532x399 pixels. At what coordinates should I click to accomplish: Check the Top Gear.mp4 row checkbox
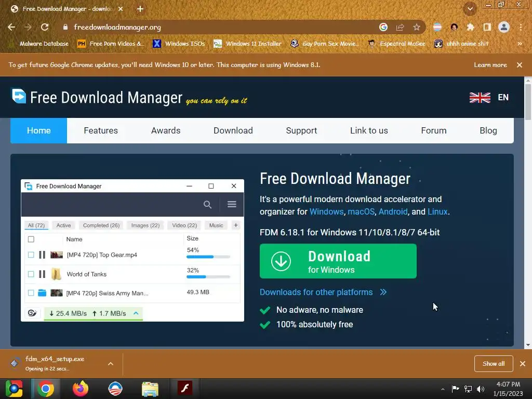[31, 255]
